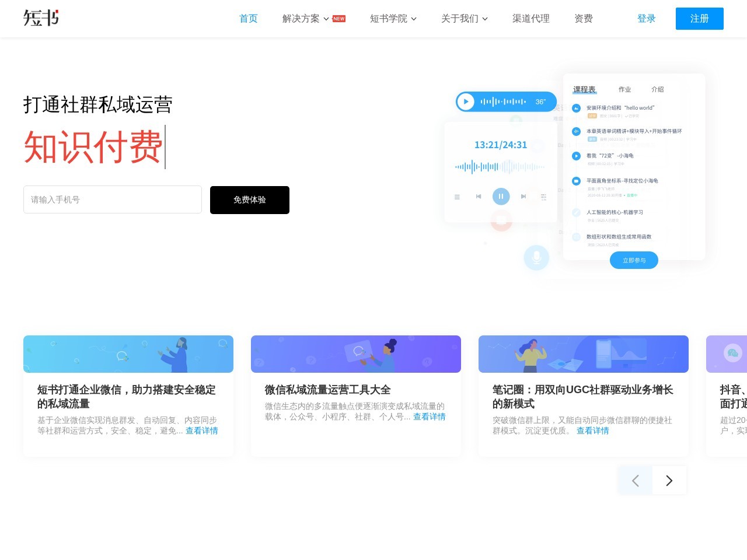Skip to previous track in player
747x560 pixels.
tap(479, 197)
